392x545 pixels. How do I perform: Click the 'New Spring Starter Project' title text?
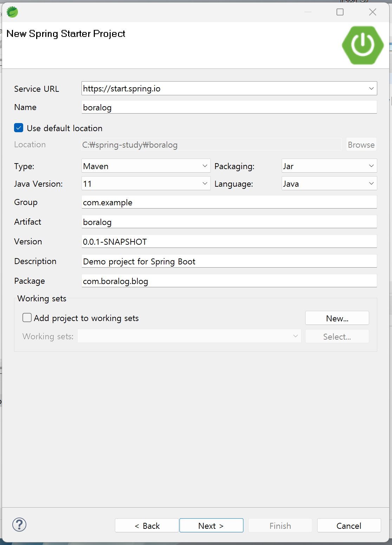pos(66,33)
